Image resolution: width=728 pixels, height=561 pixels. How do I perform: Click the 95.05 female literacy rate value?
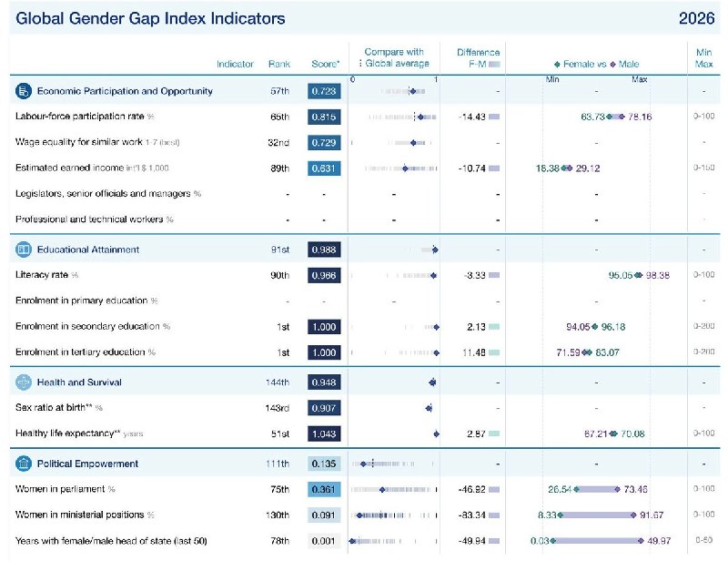[621, 275]
